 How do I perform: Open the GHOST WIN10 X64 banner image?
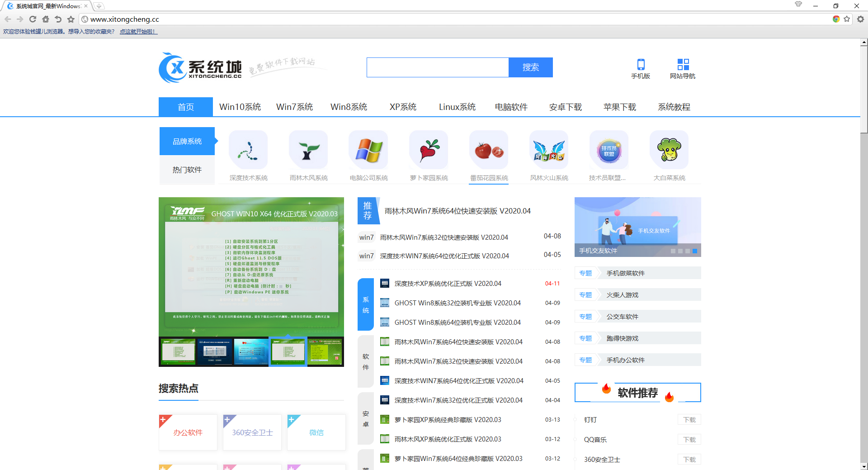pos(251,266)
